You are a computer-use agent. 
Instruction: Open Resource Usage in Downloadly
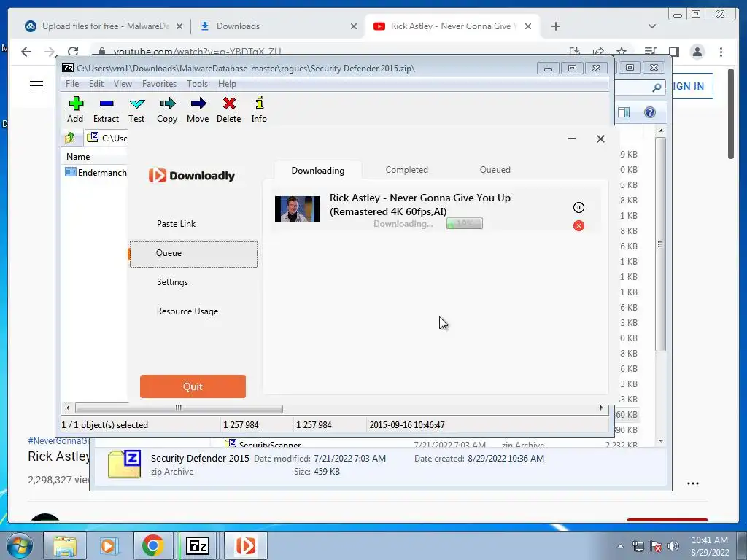187,311
